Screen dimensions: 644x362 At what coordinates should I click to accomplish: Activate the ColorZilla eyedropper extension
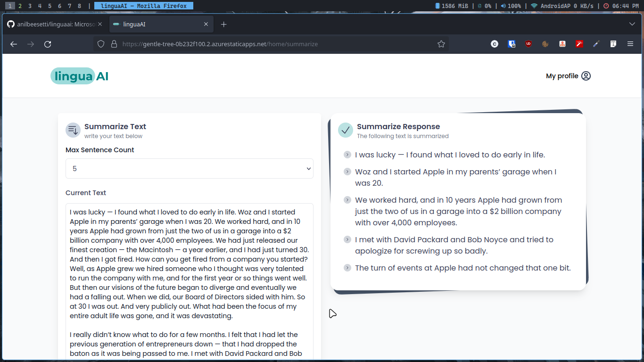click(596, 43)
